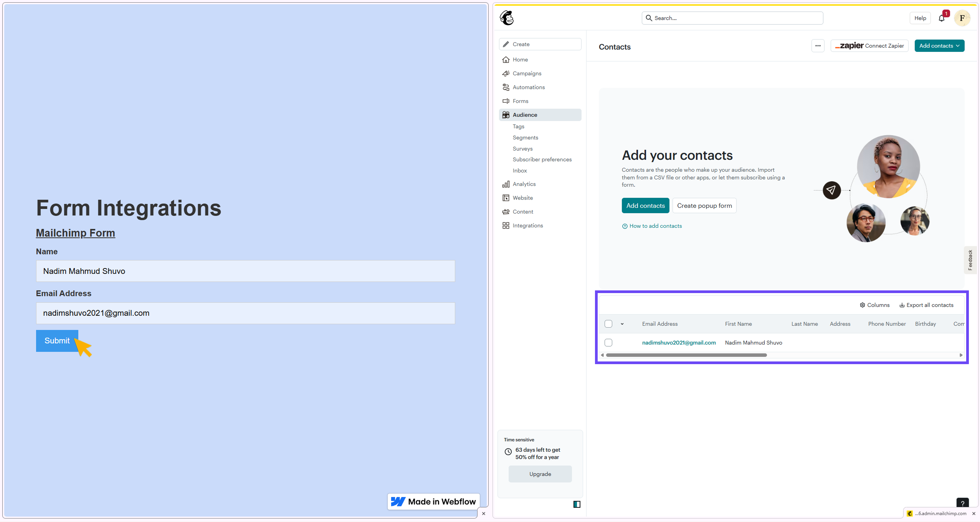Click into the Name input field
980x522 pixels.
pyautogui.click(x=245, y=271)
